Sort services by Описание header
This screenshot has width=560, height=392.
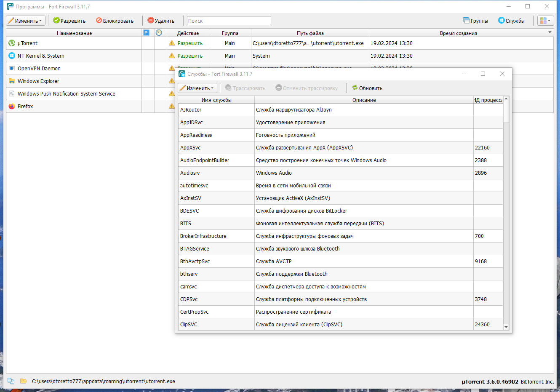[364, 100]
